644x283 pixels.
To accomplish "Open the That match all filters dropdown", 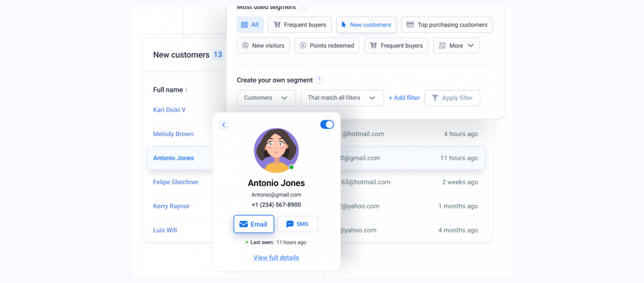I will pos(342,98).
